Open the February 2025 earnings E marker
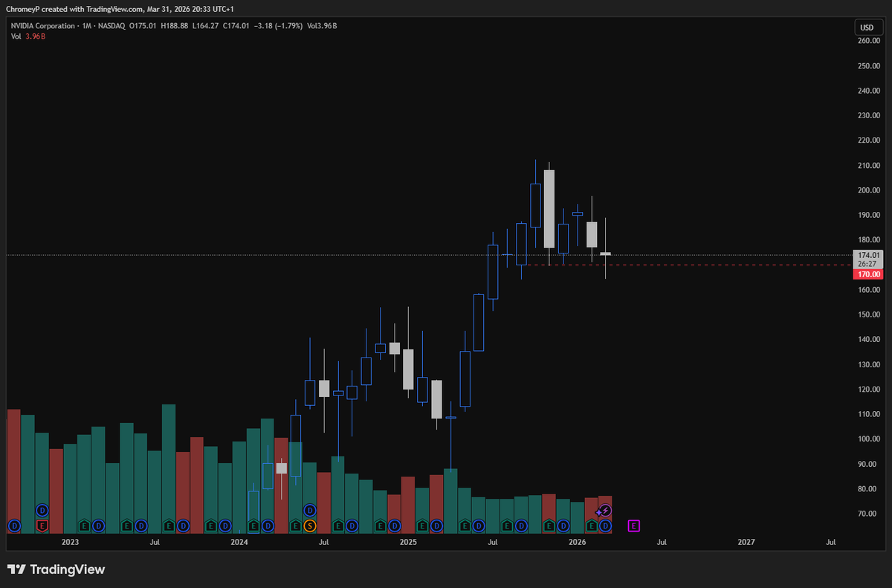Image resolution: width=892 pixels, height=588 pixels. coord(422,526)
